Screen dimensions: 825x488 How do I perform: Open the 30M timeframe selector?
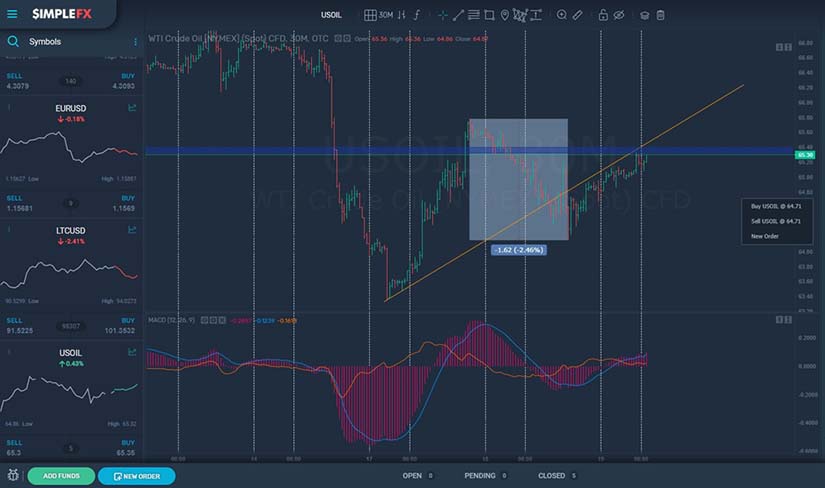coord(386,15)
